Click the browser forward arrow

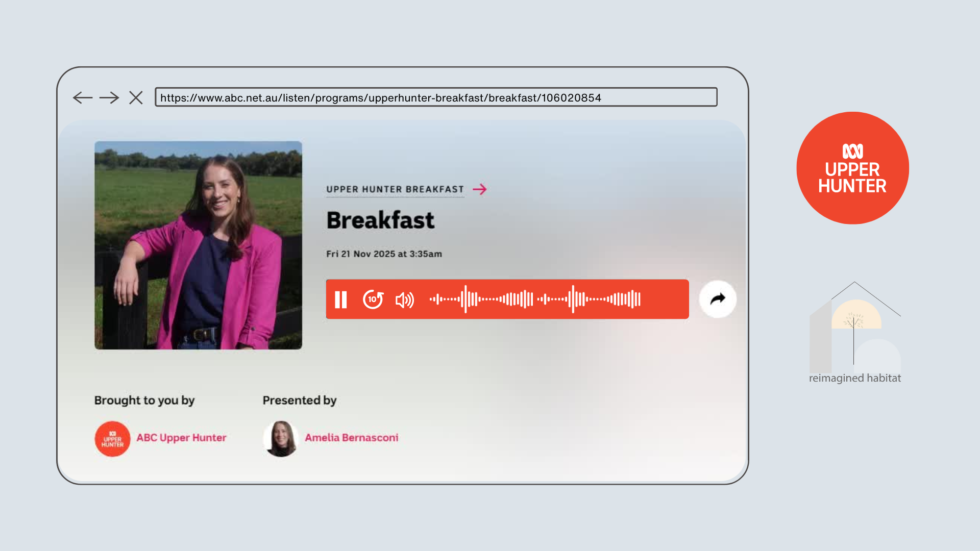pyautogui.click(x=109, y=97)
